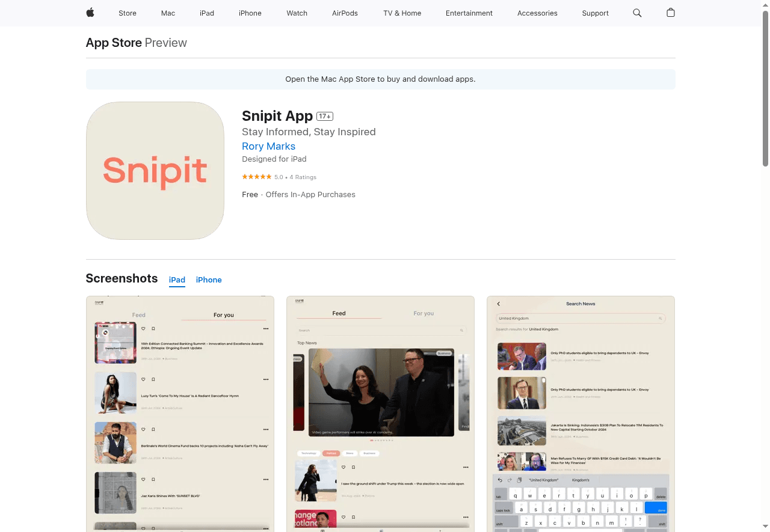Select the iPad screenshots tab
Screen dimensions: 770x532
[x=177, y=280]
